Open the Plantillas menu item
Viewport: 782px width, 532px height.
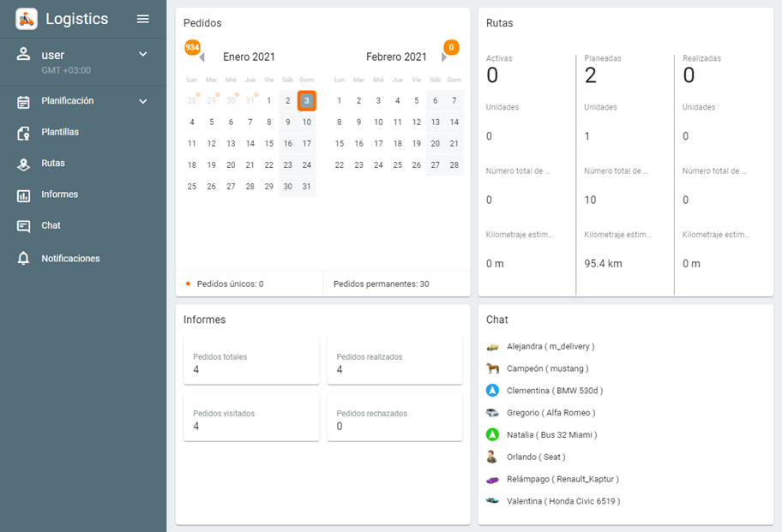(60, 133)
